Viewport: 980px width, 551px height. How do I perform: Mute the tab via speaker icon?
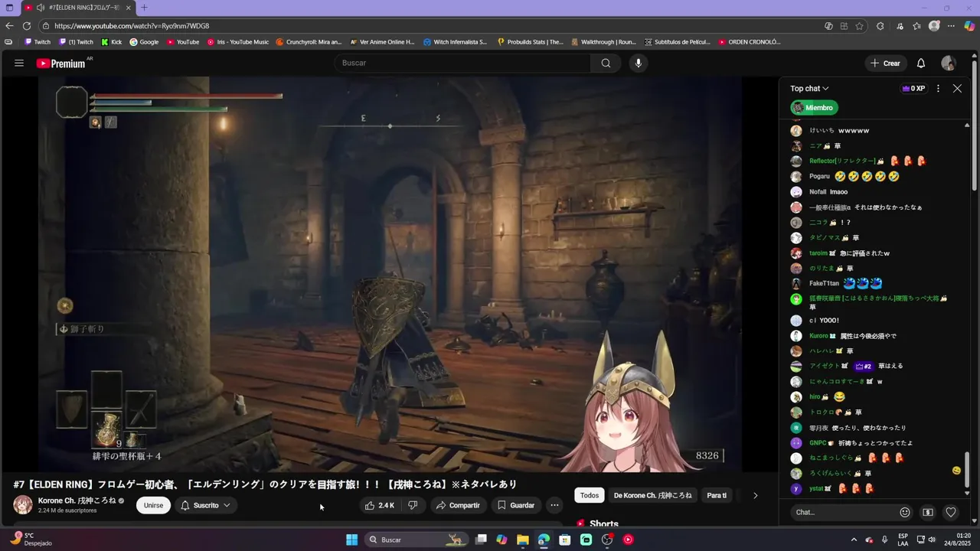[x=40, y=7]
